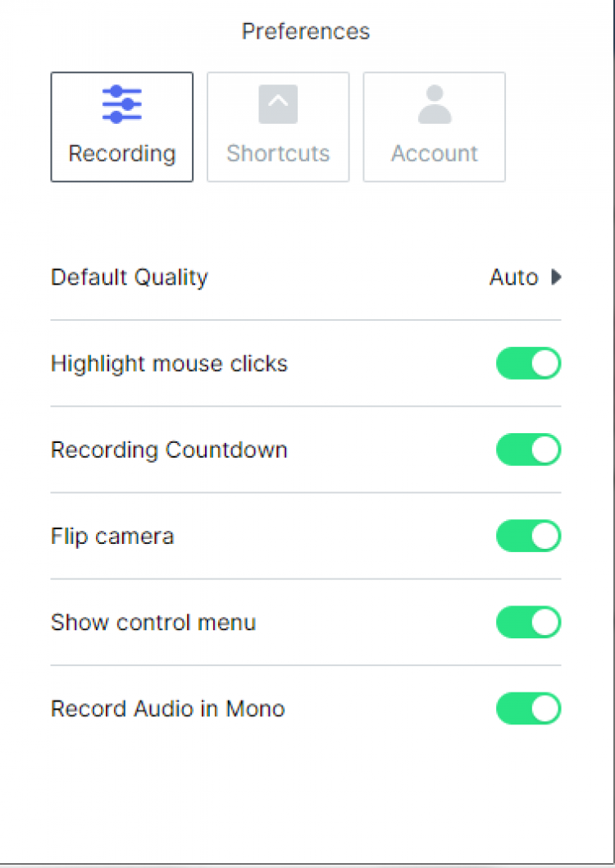The width and height of the screenshot is (615, 868).
Task: Click the Show control menu label
Action: (153, 623)
